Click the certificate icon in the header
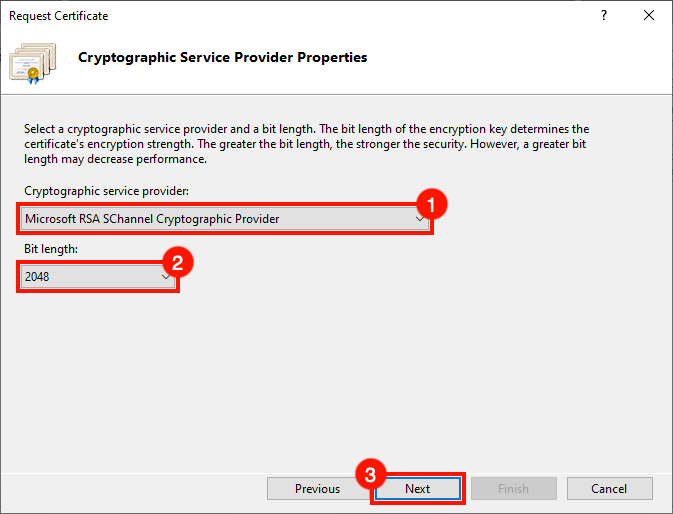Screen dimensions: 673x514 [32, 62]
